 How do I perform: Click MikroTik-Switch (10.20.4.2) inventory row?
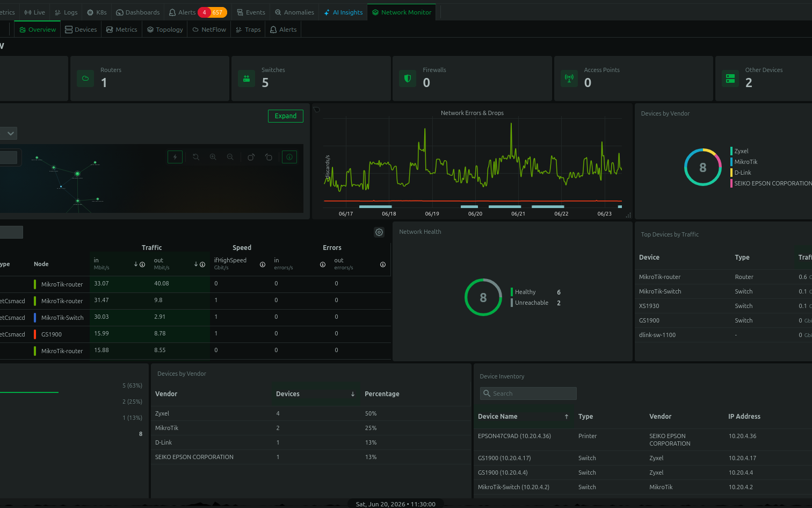tap(643, 487)
